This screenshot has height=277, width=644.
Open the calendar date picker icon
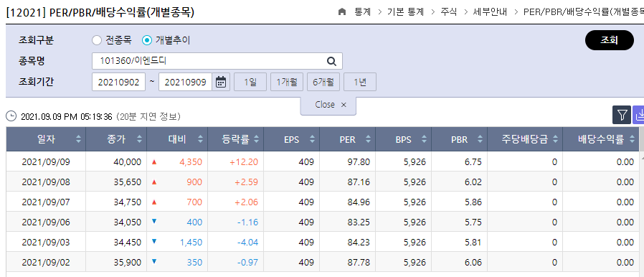click(x=221, y=82)
